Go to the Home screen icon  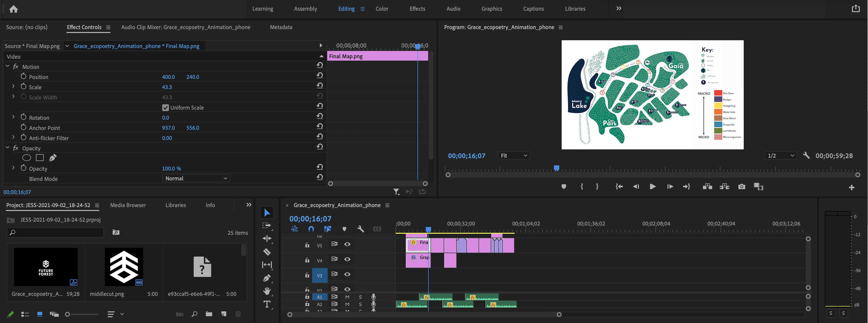14,9
